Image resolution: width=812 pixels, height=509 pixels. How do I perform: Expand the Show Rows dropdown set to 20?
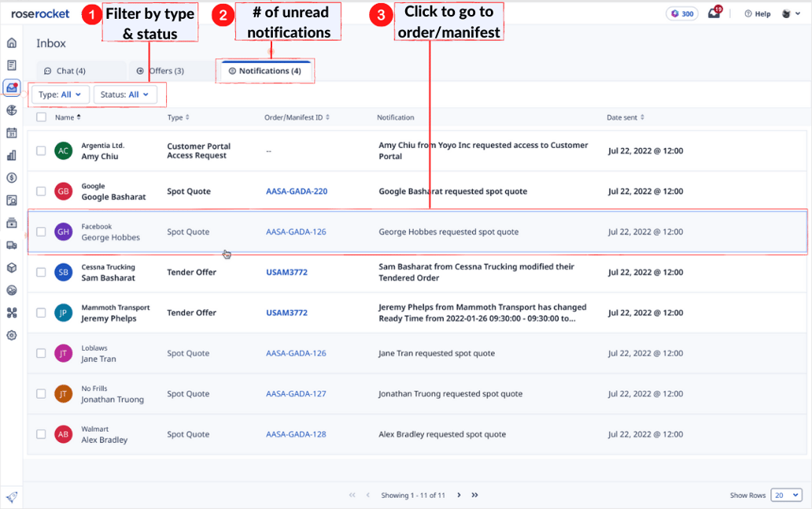[786, 495]
